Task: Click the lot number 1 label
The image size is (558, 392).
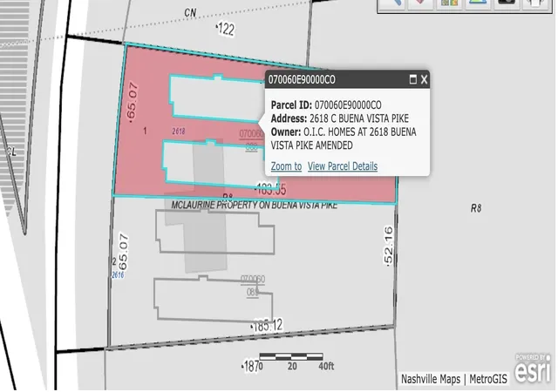Action: click(x=145, y=131)
